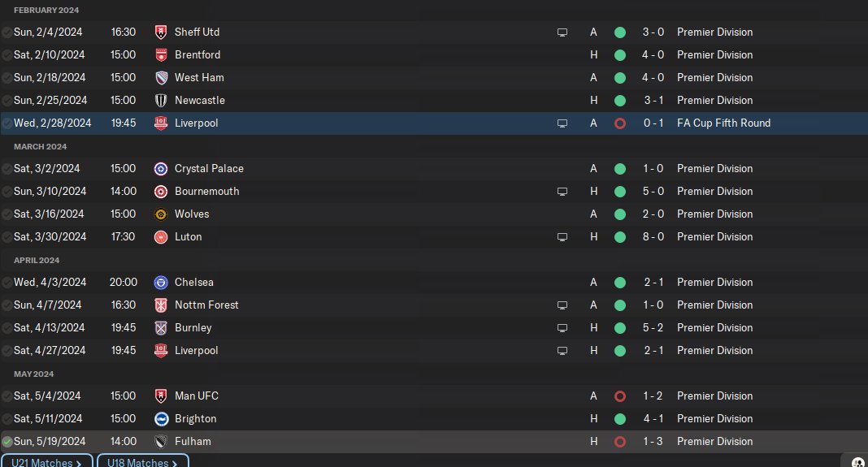This screenshot has height=467, width=868.
Task: Click the Sheff Utd club badge
Action: [x=160, y=32]
